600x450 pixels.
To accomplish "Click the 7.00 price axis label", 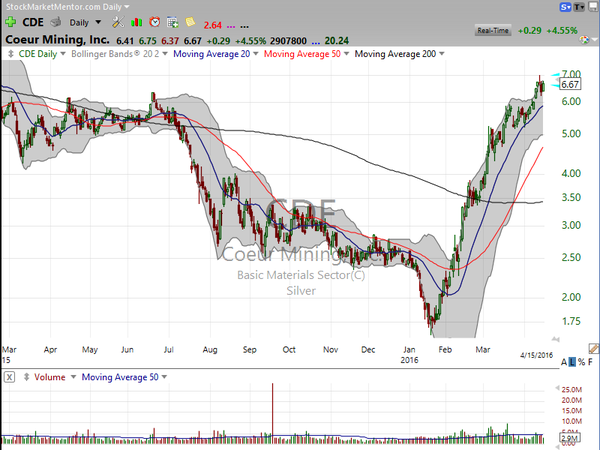I will click(x=571, y=74).
